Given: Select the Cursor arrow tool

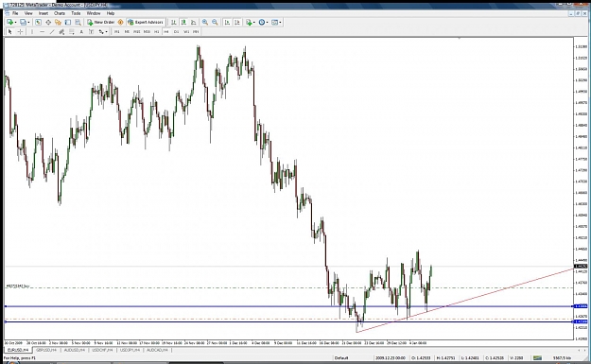Looking at the screenshot, I should pyautogui.click(x=10, y=32).
